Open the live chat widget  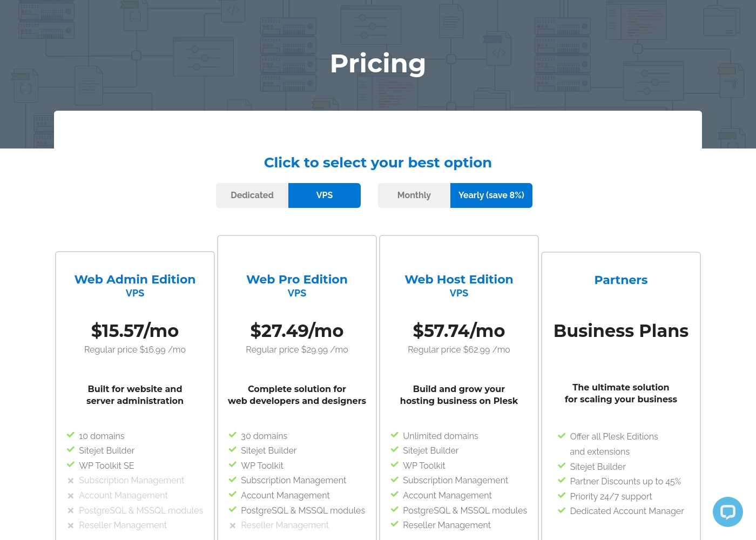coord(728,512)
